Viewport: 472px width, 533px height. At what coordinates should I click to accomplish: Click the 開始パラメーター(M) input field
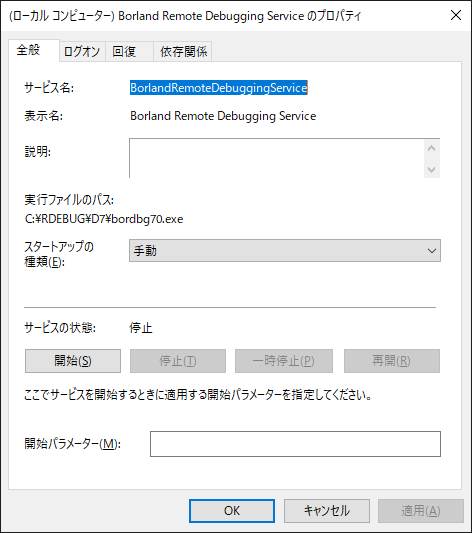point(295,444)
